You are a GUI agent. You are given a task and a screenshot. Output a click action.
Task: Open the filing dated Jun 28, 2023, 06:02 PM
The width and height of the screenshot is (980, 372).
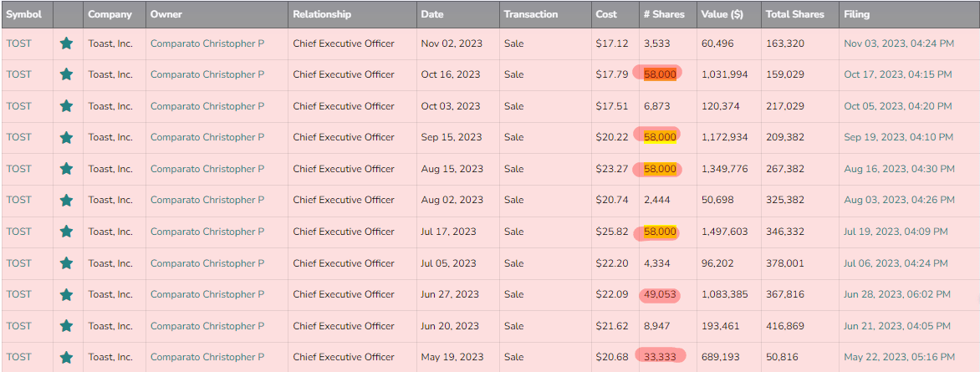tap(897, 294)
